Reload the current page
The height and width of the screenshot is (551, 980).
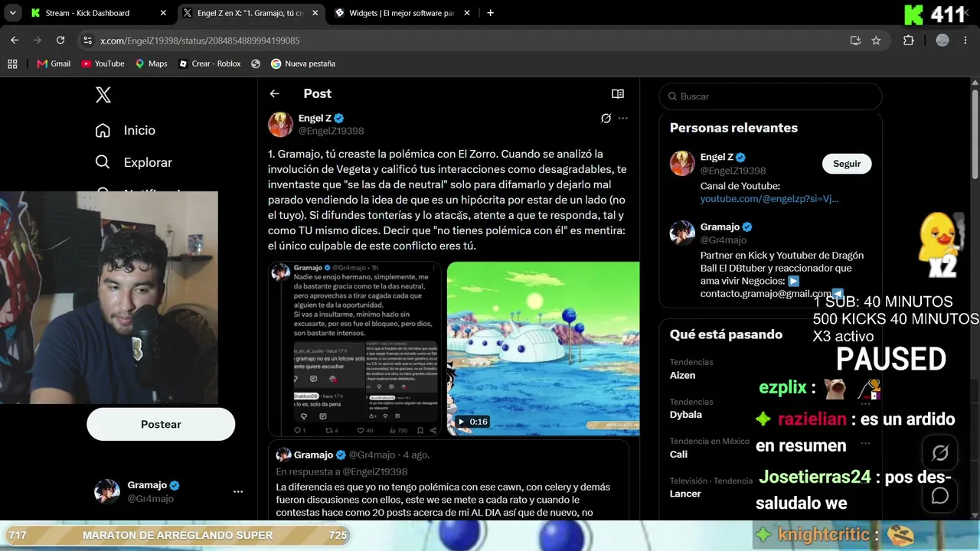click(60, 40)
